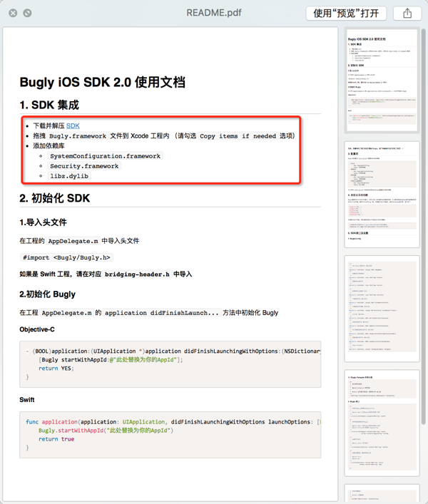Click the "2.初始化 Bugly" subheading
Image resolution: width=428 pixels, height=504 pixels.
coord(47,294)
